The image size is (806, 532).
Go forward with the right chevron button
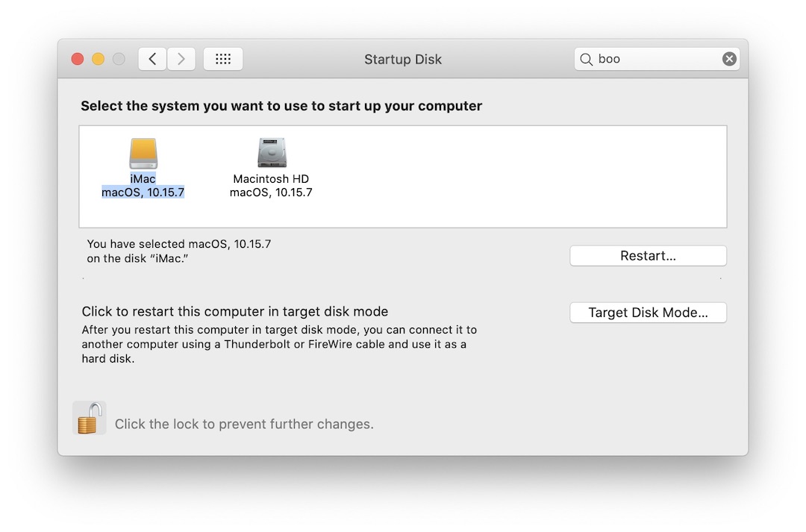pyautogui.click(x=181, y=59)
